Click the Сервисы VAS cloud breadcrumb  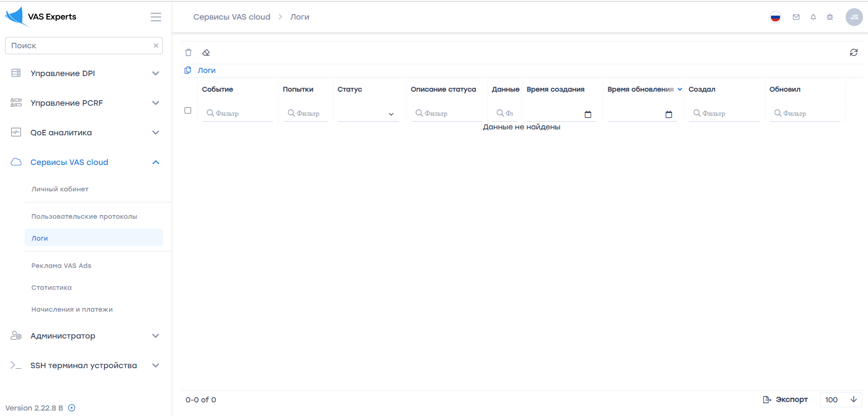[x=231, y=17]
